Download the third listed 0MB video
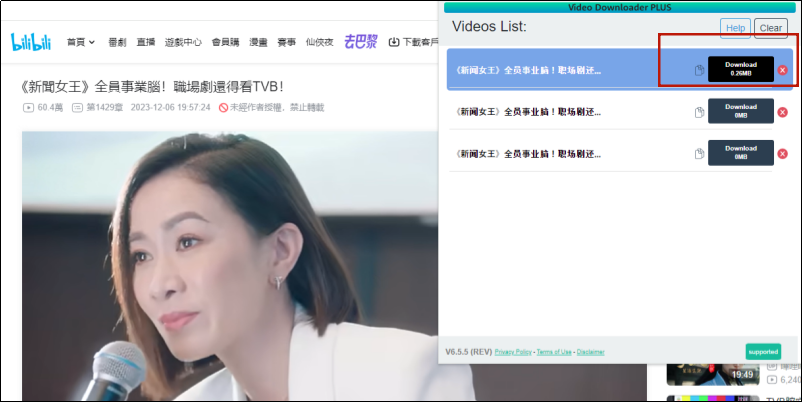 (741, 153)
